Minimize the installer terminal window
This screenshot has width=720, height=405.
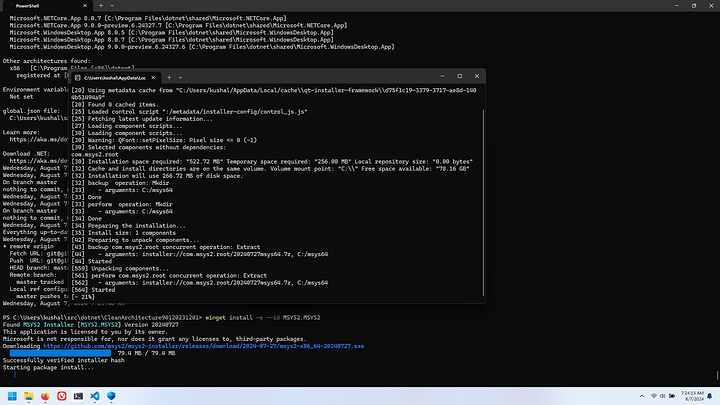tap(442, 76)
